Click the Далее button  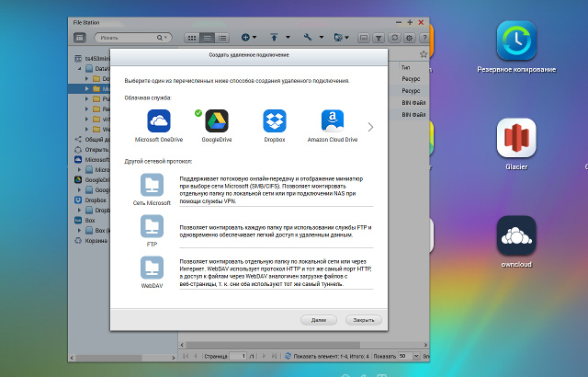click(x=319, y=320)
